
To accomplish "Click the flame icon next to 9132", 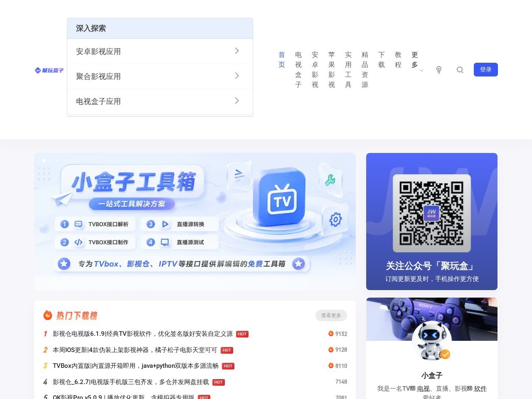I will (331, 333).
